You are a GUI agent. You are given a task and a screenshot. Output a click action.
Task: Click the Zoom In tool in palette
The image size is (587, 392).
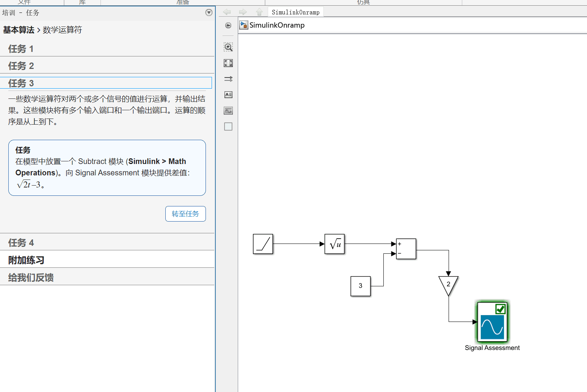coord(228,47)
